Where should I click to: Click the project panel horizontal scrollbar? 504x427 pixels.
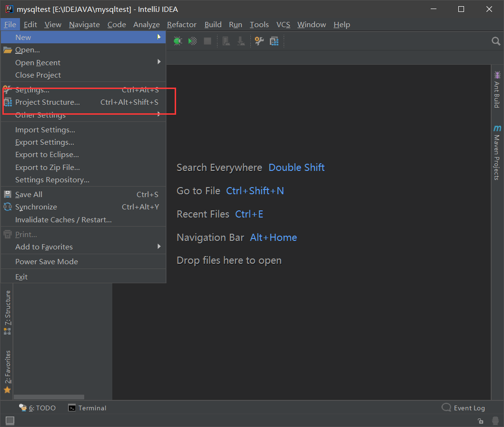(x=49, y=397)
